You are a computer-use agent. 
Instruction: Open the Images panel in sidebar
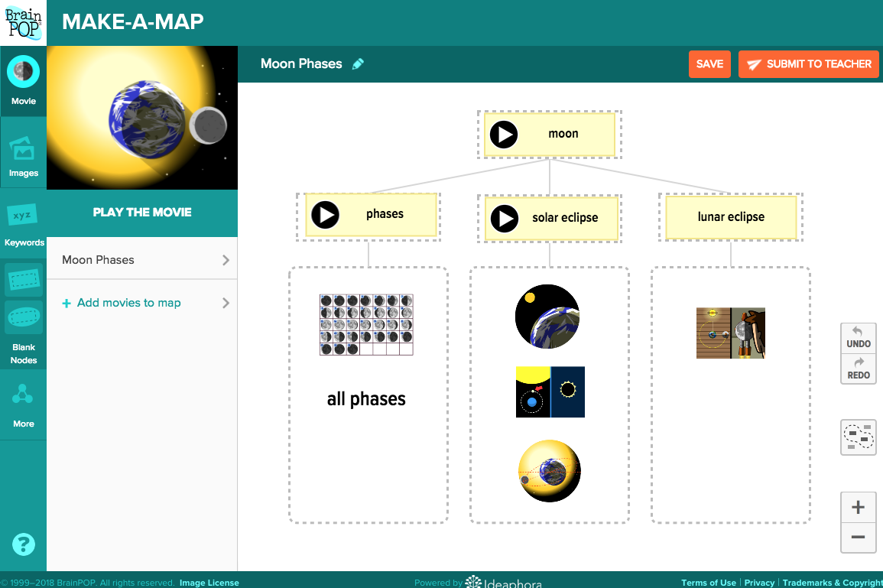coord(23,154)
